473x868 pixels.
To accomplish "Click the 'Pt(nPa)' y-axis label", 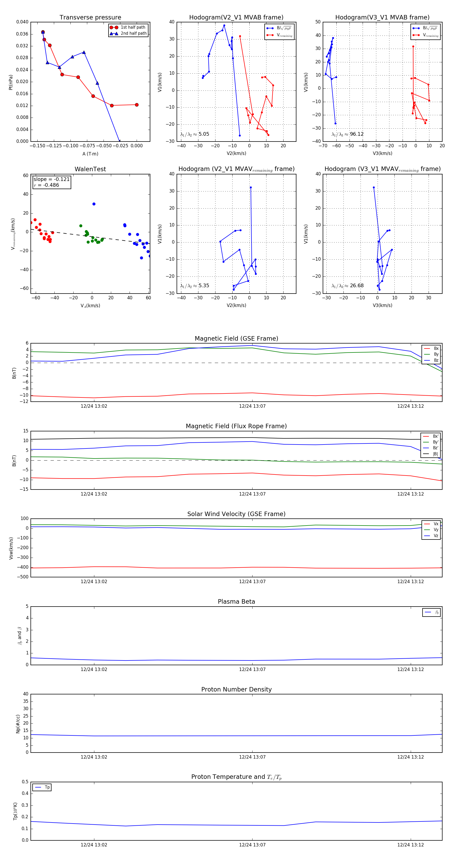I will (11, 82).
